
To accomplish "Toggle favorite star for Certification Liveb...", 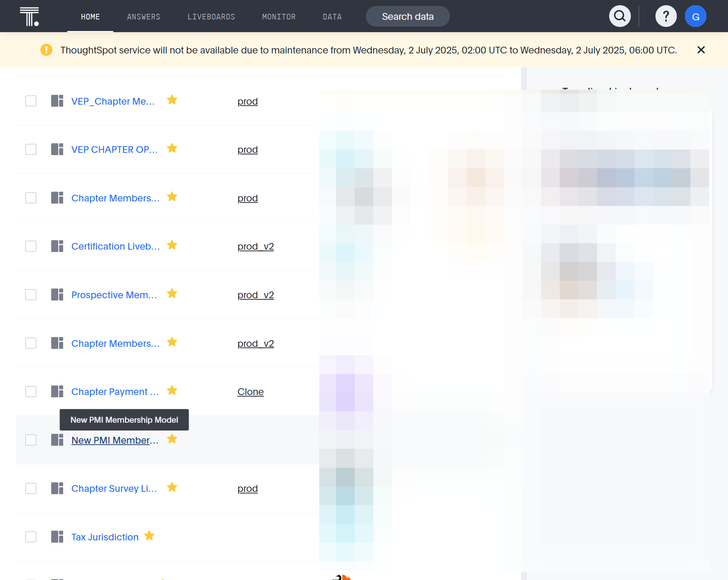I will point(172,245).
